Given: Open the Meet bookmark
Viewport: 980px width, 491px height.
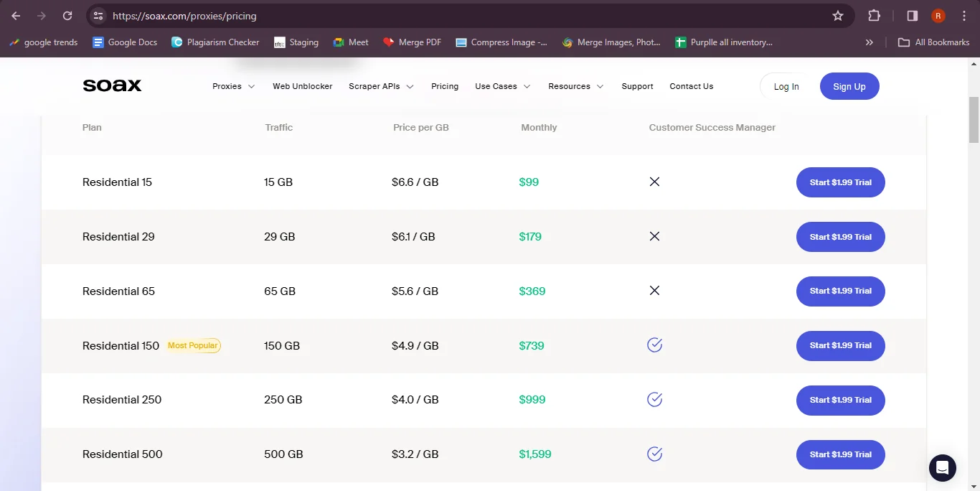Looking at the screenshot, I should point(351,42).
